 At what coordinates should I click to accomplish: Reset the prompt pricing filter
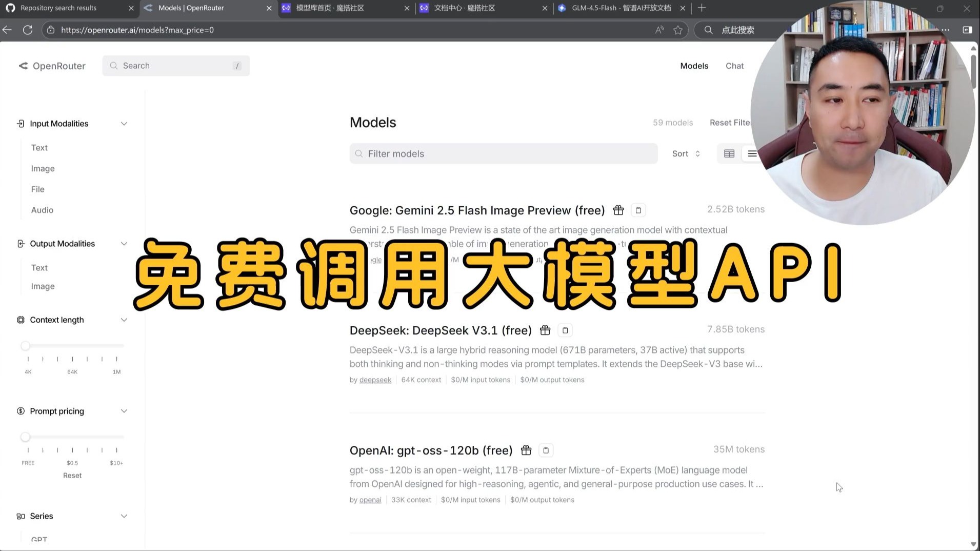tap(72, 476)
